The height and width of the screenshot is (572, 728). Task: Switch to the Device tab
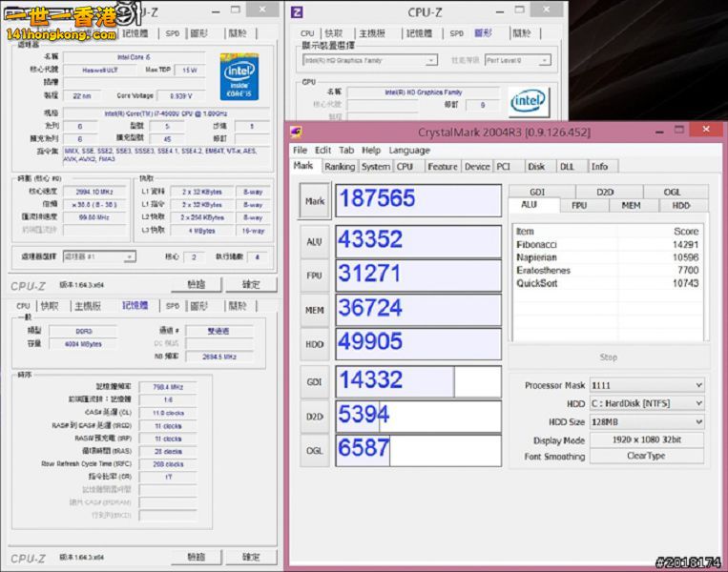pos(477,167)
